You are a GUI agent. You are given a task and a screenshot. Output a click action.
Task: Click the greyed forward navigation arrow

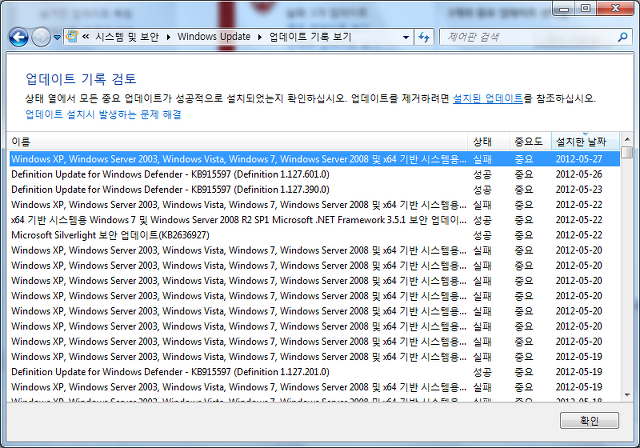(41, 37)
